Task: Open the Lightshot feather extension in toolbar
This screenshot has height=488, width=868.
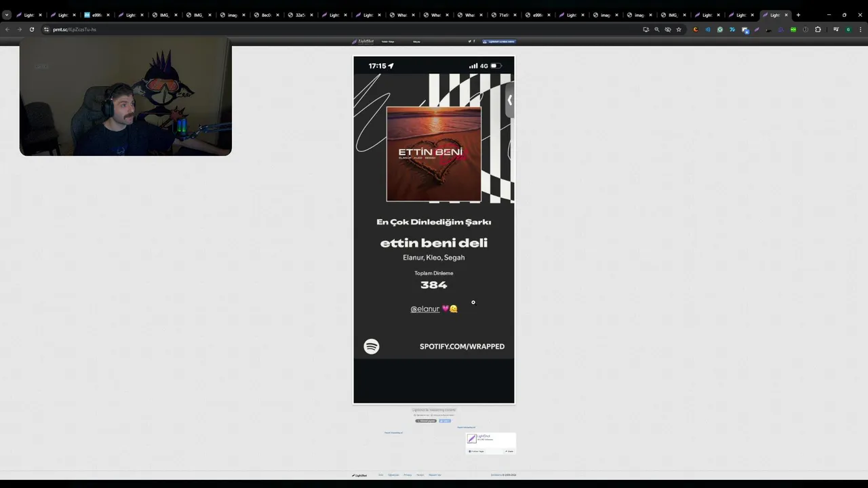Action: (x=756, y=29)
